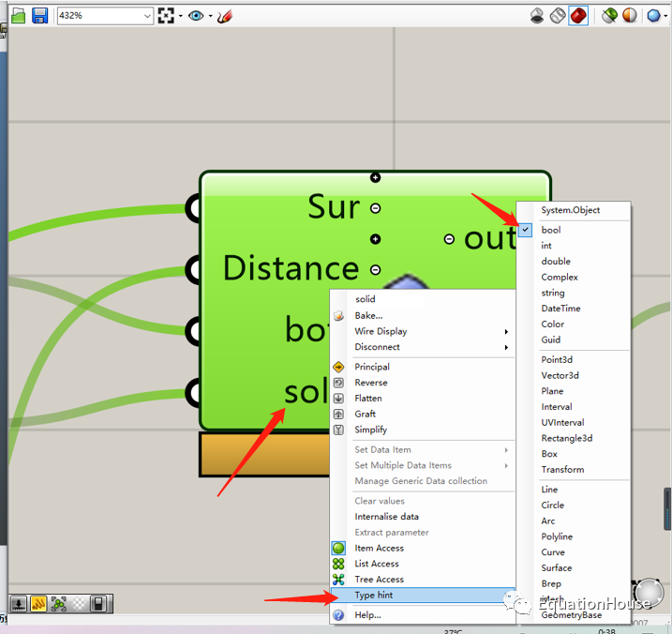Click the orange message bar below component
Image resolution: width=672 pixels, height=634 pixels.
[x=265, y=454]
